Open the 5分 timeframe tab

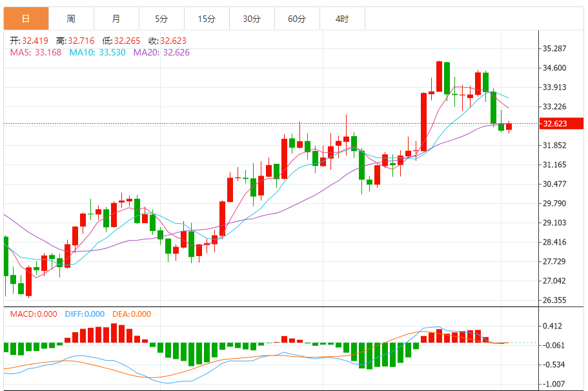tap(161, 18)
